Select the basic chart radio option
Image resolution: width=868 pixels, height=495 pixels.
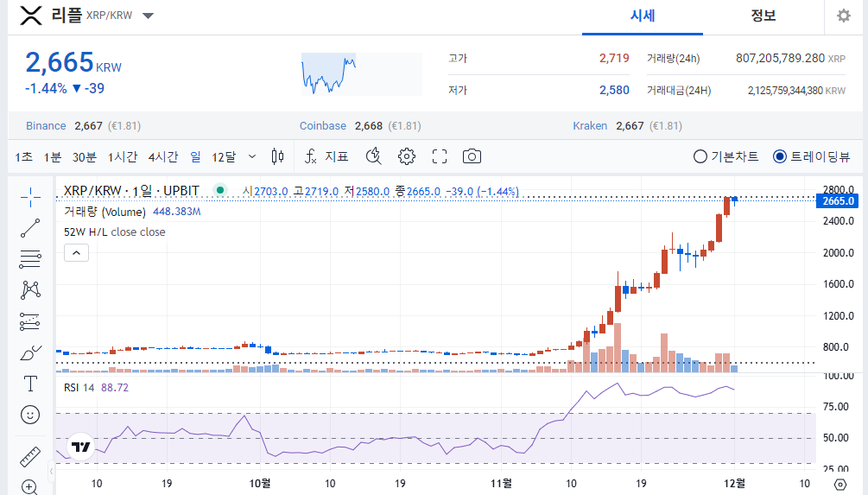pos(725,156)
